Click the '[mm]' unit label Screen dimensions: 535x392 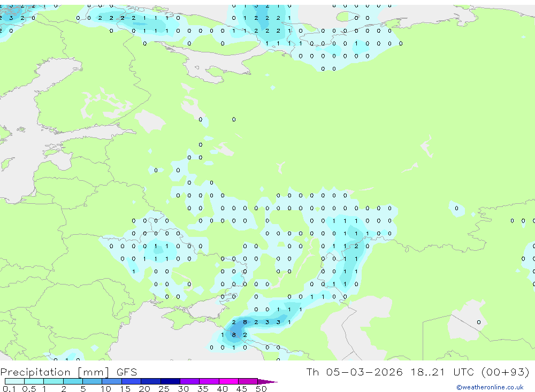tap(93, 372)
